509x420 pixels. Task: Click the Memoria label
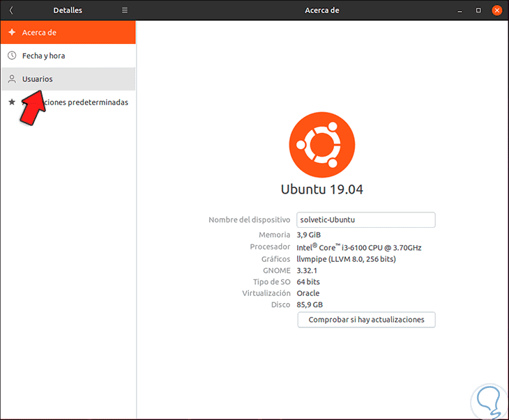point(274,235)
